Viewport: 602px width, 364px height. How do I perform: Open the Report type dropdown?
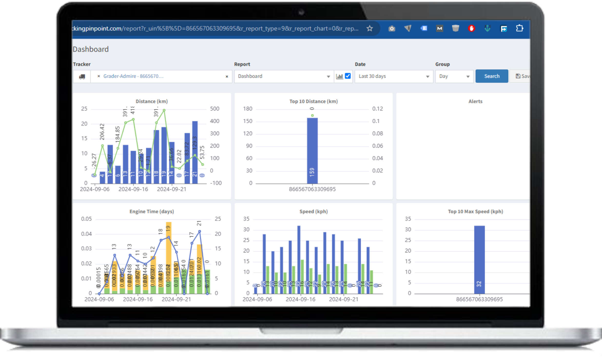[x=284, y=76]
